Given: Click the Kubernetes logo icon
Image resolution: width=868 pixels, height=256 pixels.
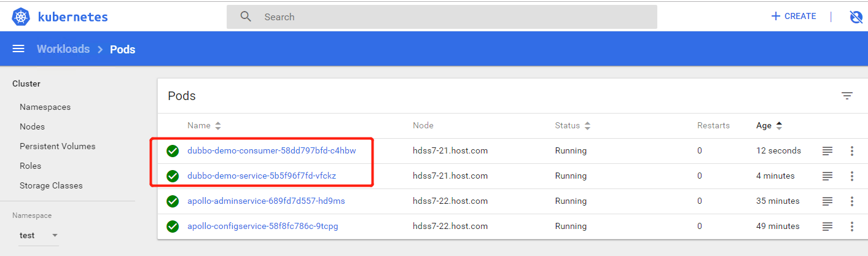Looking at the screenshot, I should [22, 17].
